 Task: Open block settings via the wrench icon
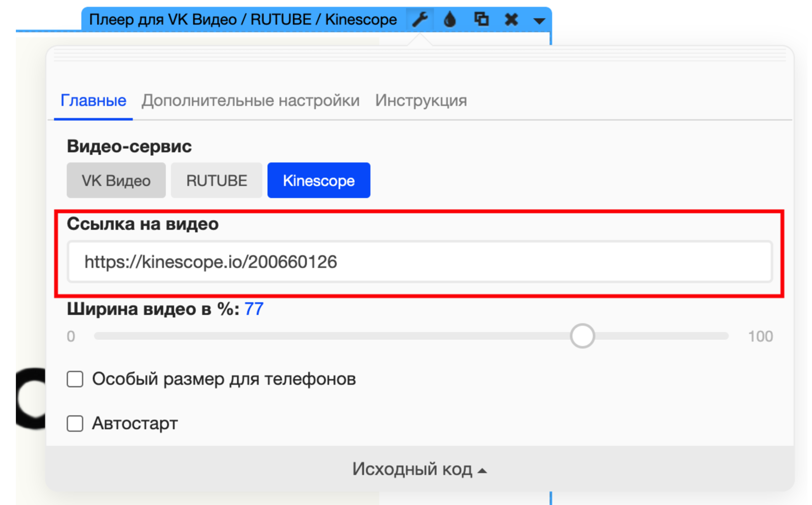pos(420,20)
